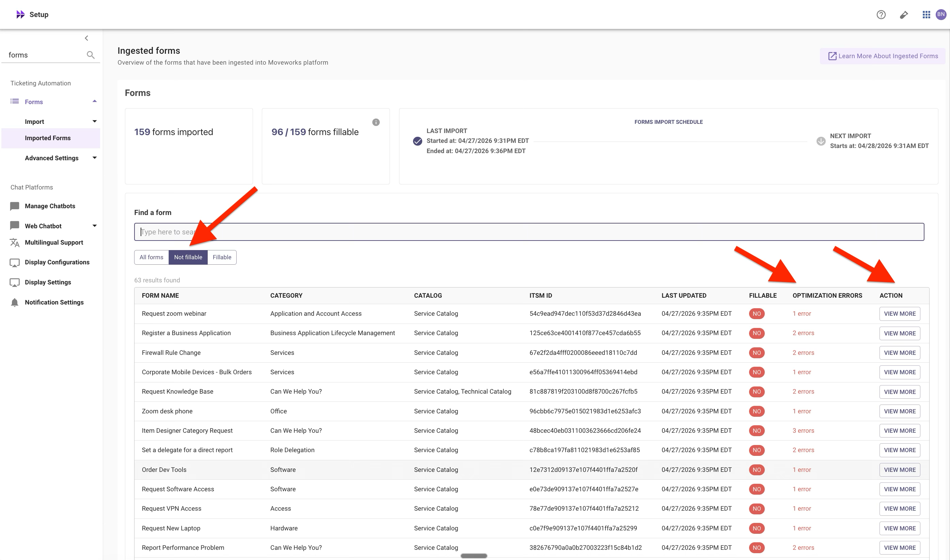950x560 pixels.
Task: Click the Role Delegation category cell
Action: [292, 450]
